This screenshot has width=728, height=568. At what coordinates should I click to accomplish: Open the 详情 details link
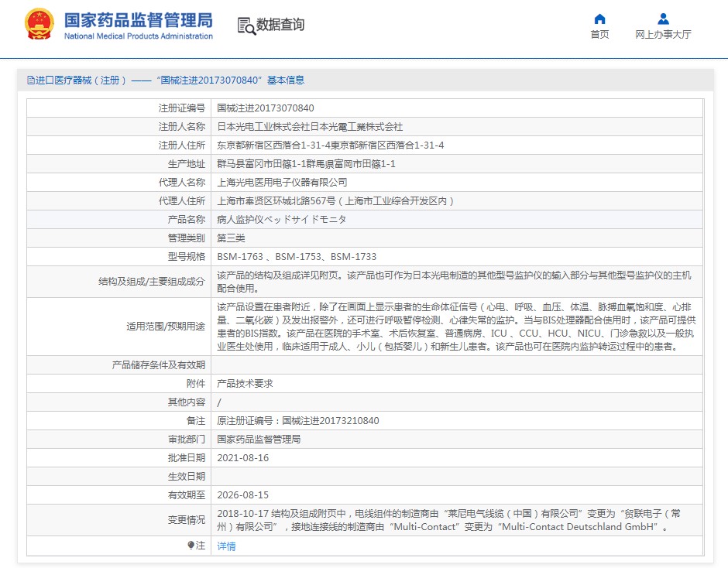(226, 546)
